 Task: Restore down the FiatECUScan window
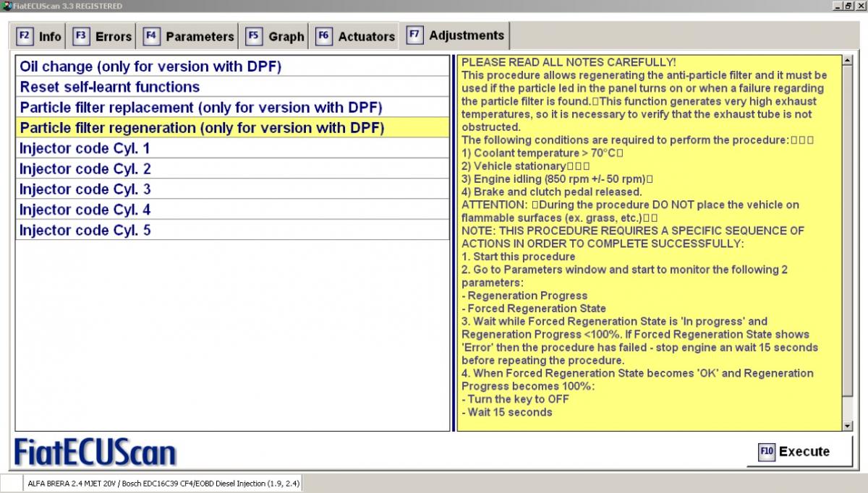coord(848,6)
